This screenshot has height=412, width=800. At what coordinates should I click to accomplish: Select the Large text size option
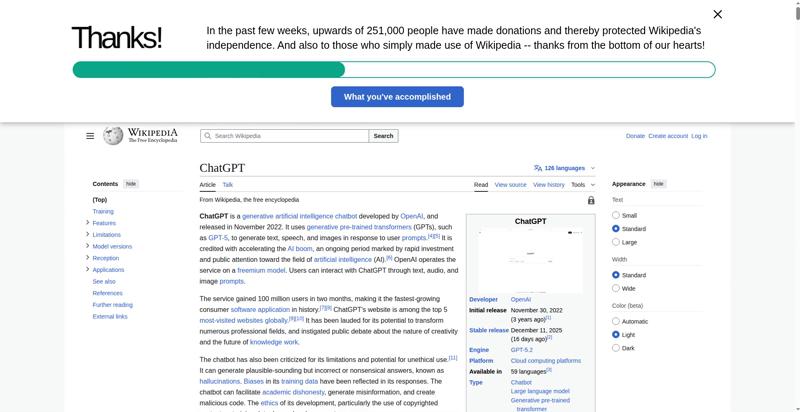pyautogui.click(x=616, y=242)
